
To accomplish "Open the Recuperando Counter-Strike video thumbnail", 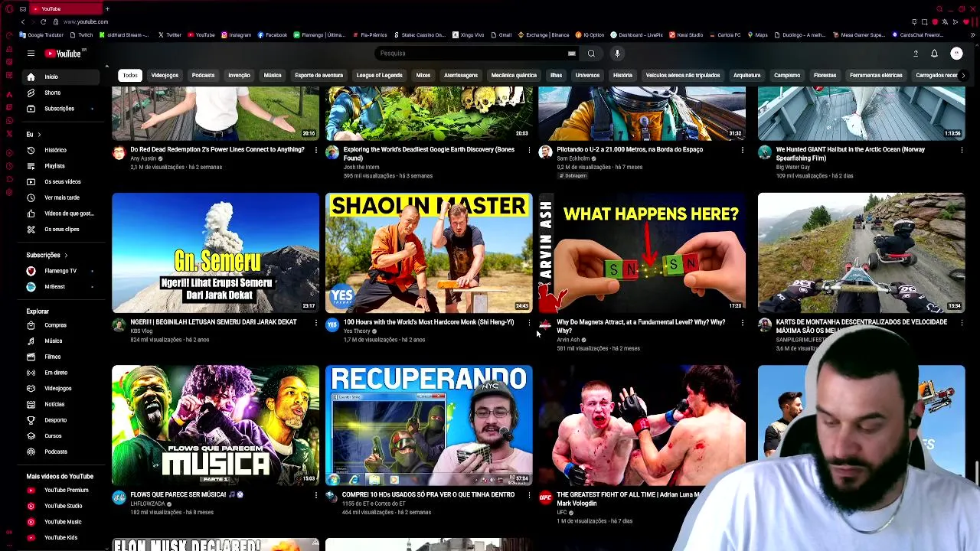I will pyautogui.click(x=429, y=425).
